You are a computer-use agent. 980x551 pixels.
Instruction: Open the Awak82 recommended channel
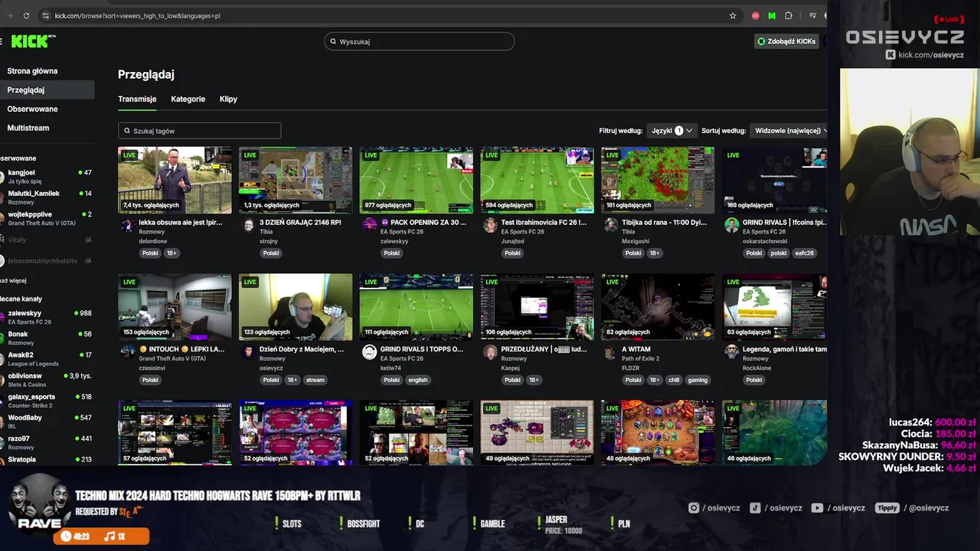click(47, 359)
